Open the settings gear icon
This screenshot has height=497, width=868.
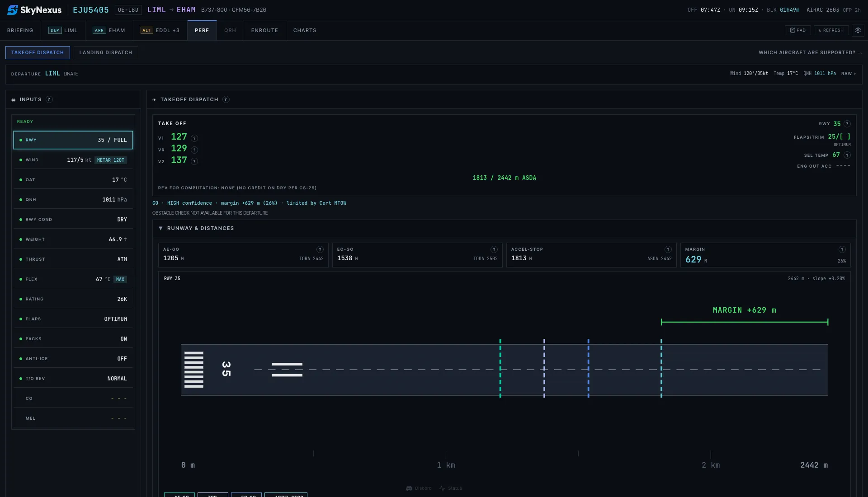pos(858,30)
